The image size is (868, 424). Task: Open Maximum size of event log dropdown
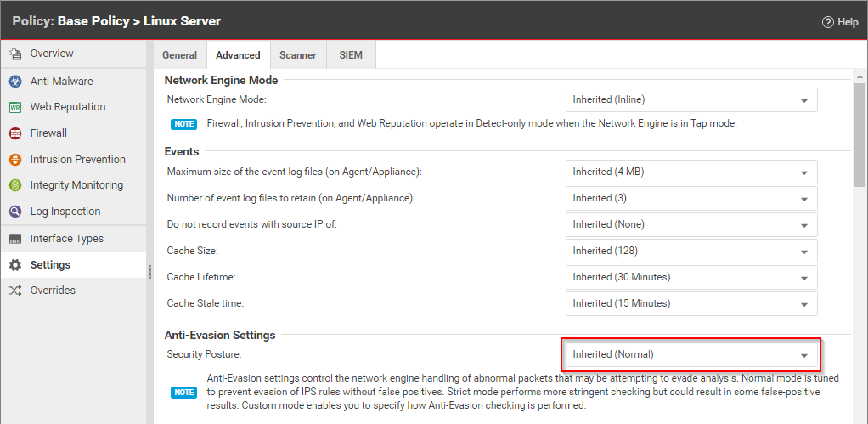coord(690,172)
